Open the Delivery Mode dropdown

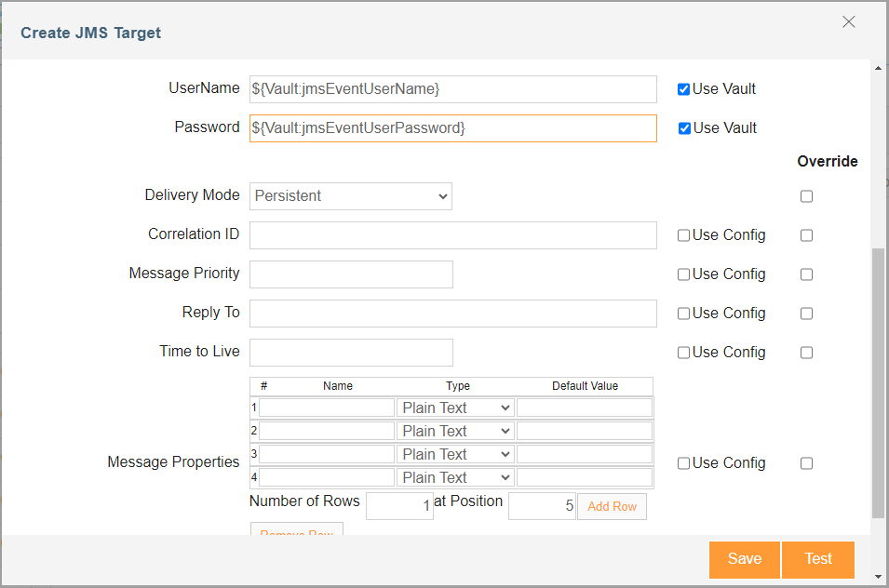tap(351, 196)
